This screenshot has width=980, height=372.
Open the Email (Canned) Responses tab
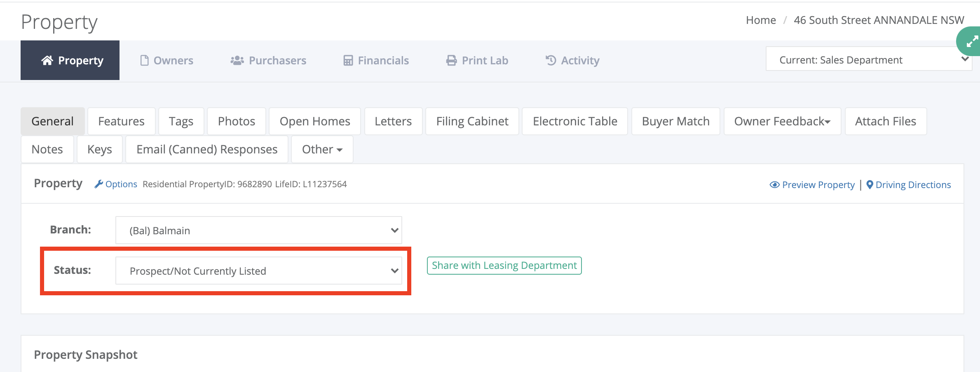click(207, 149)
